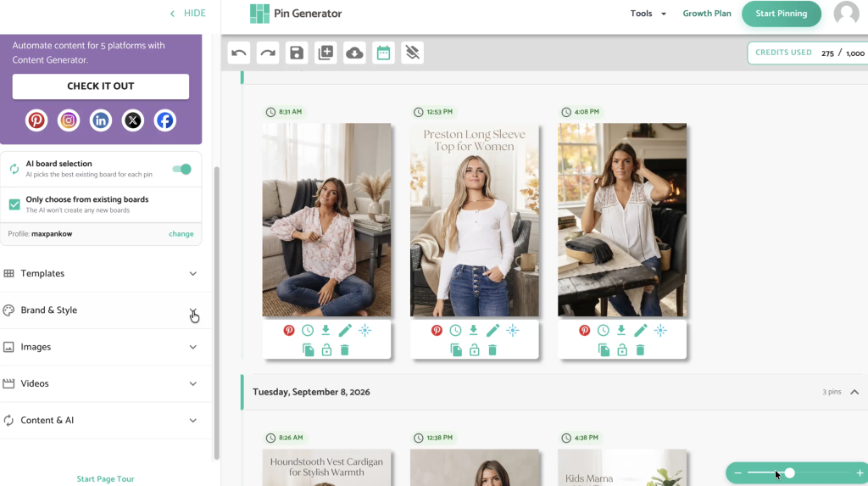Delete the 8:31 AM pin

point(344,349)
